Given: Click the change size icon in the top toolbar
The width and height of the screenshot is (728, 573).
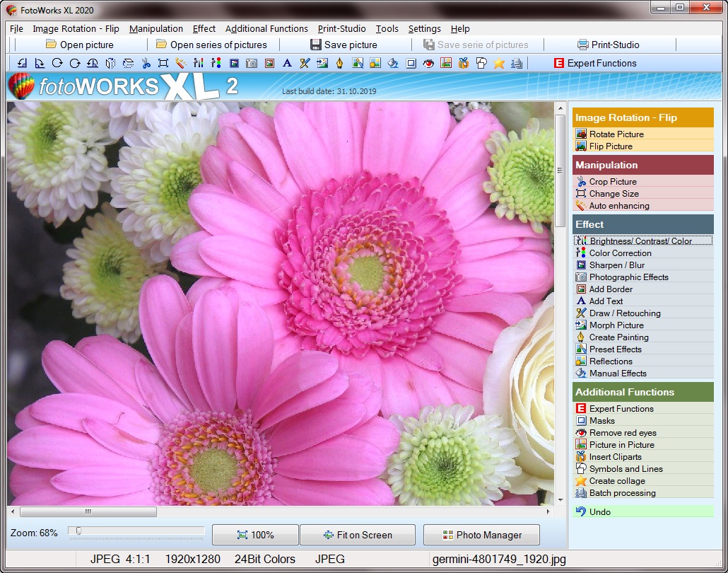Looking at the screenshot, I should tap(163, 63).
